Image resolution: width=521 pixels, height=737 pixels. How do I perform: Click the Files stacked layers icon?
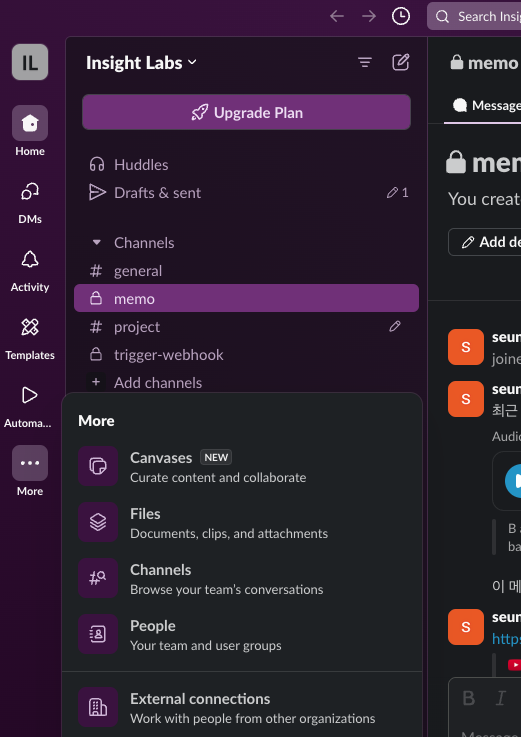pyautogui.click(x=98, y=522)
